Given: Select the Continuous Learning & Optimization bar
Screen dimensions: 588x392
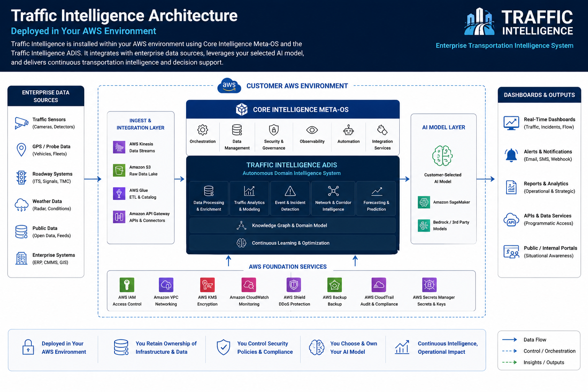Looking at the screenshot, I should (x=292, y=243).
